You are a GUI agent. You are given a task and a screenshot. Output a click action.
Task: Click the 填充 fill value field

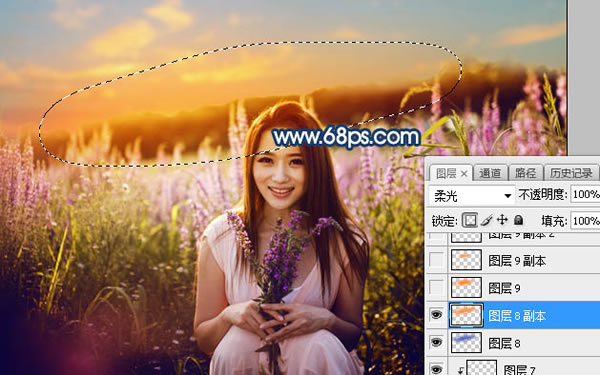pos(585,221)
